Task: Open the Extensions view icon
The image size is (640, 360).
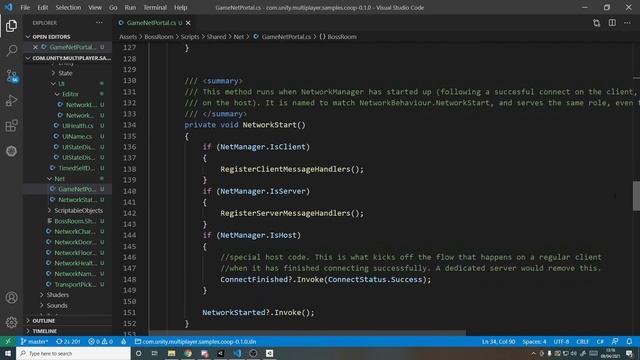Action: click(x=11, y=126)
